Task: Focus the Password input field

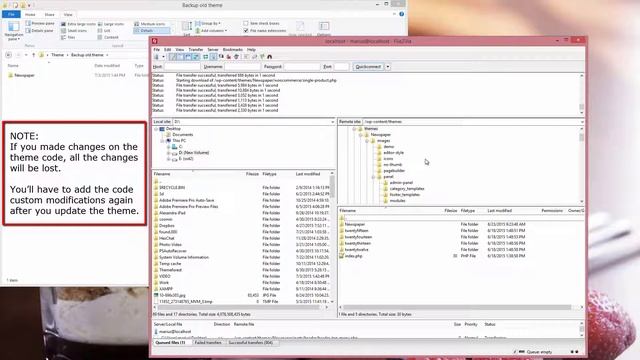Action: 302,67
